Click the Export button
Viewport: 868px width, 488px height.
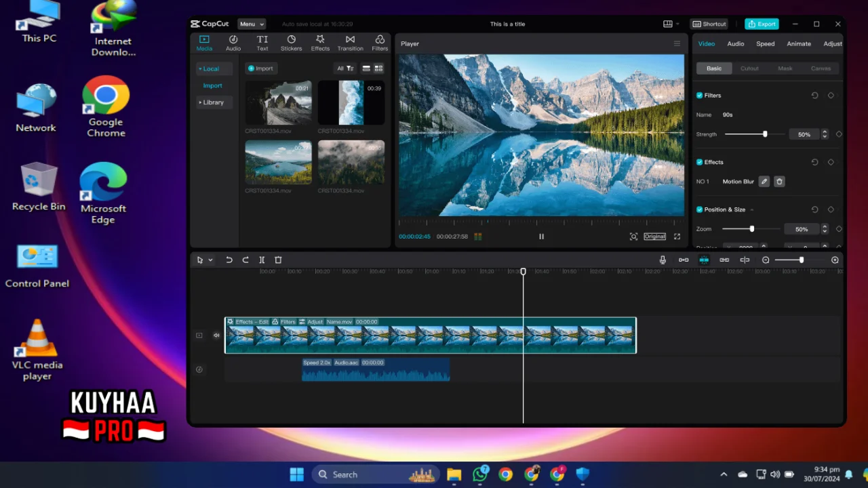click(x=762, y=24)
